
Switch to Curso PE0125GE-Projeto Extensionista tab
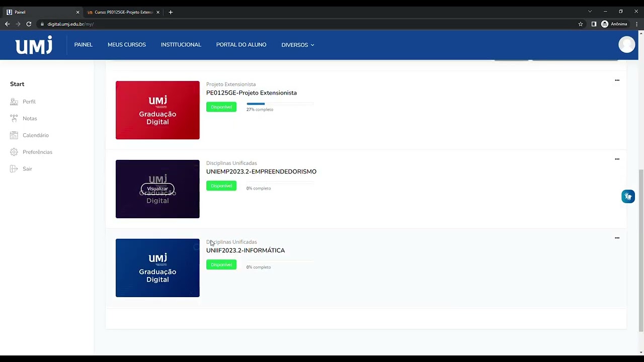click(x=123, y=12)
